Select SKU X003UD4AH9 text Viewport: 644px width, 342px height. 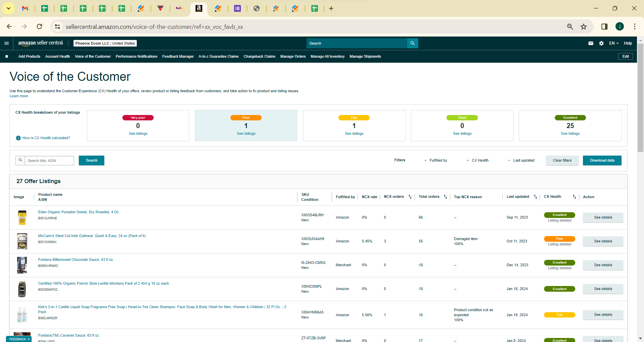point(313,239)
